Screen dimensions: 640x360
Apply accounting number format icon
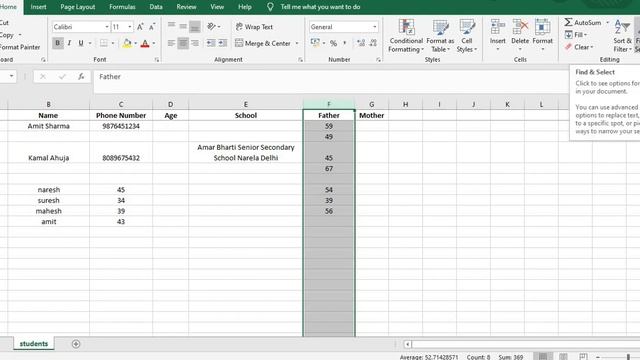pos(315,43)
